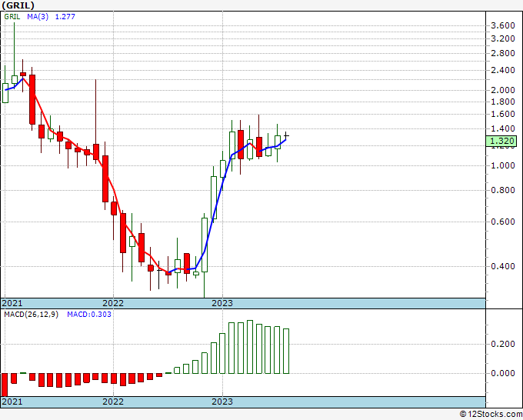Click the MACD(26,12,9) indicator label
The width and height of the screenshot is (523, 420).
coord(31,315)
